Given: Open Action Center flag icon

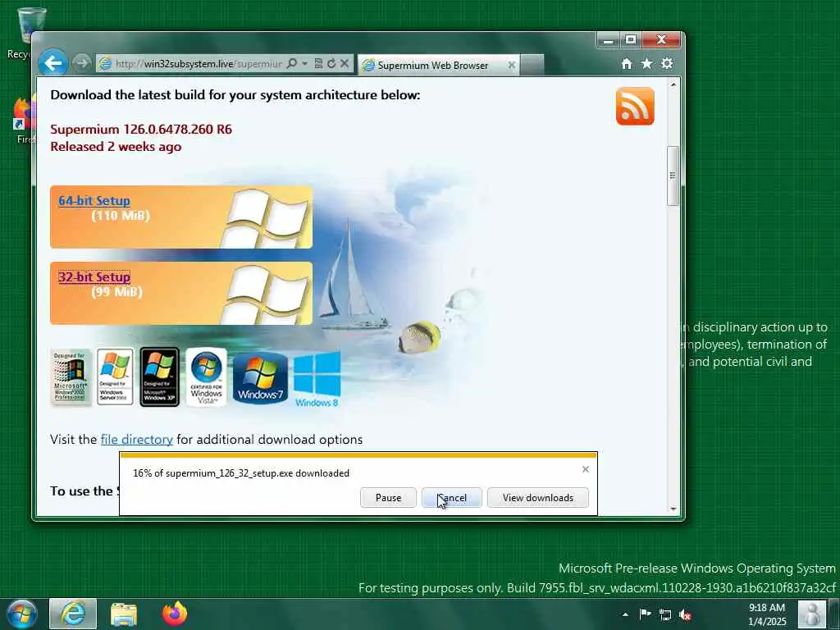Looking at the screenshot, I should (x=646, y=614).
